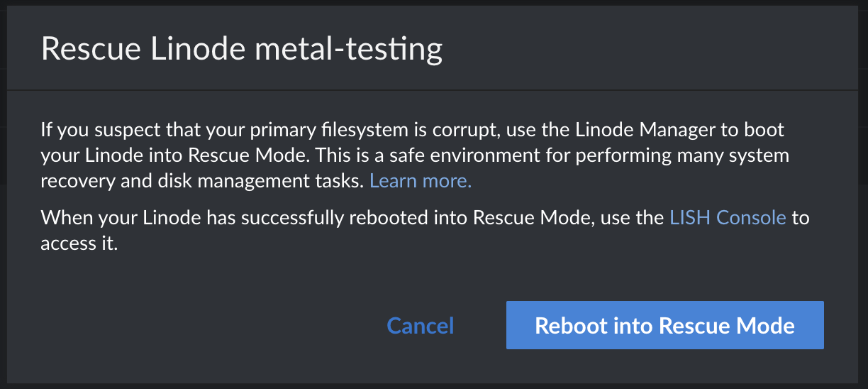Click the Cancel button
The image size is (868, 389).
click(420, 326)
